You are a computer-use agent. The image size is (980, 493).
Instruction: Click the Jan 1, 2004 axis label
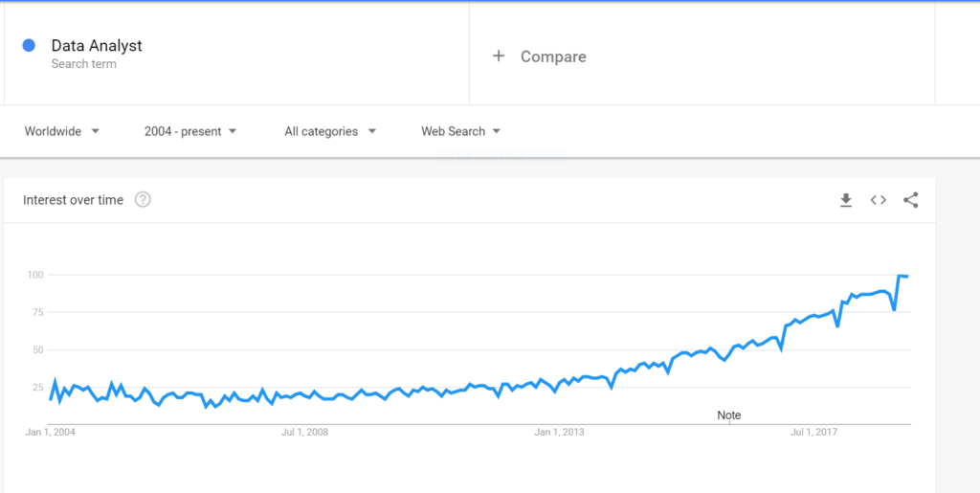tap(51, 433)
